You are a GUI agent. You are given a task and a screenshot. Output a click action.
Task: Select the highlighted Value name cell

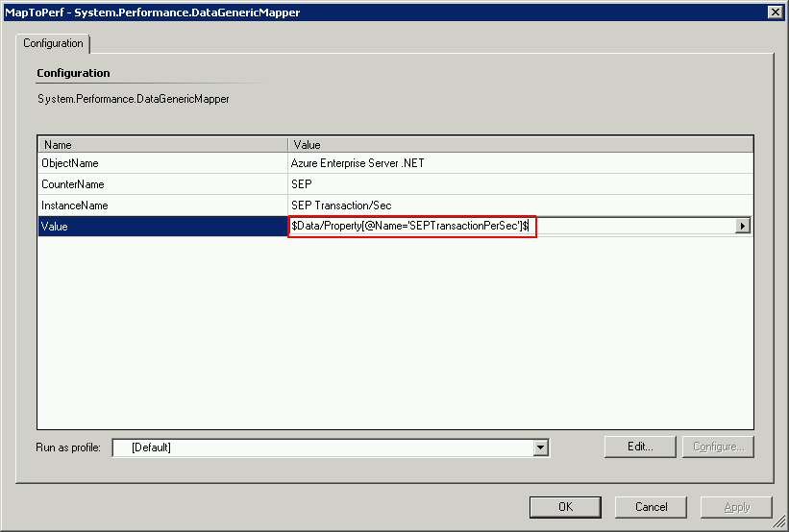162,227
